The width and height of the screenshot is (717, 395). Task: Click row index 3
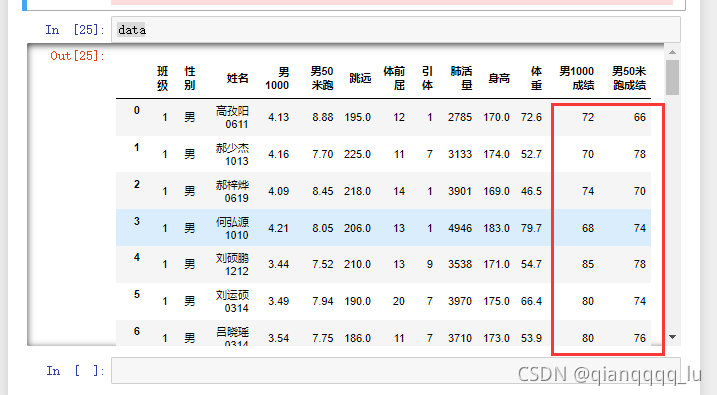tap(137, 221)
